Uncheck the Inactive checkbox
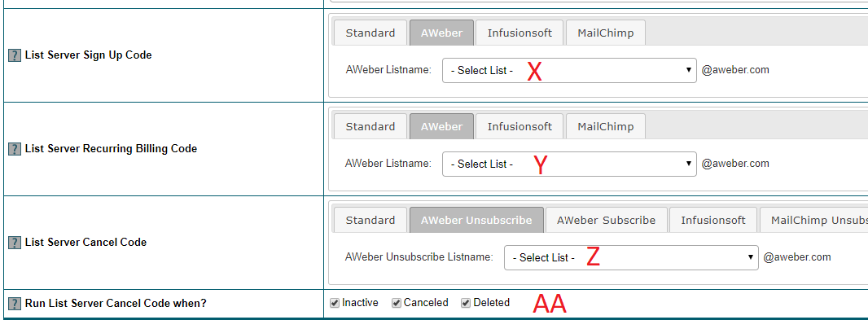The height and width of the screenshot is (320, 868). click(x=335, y=303)
